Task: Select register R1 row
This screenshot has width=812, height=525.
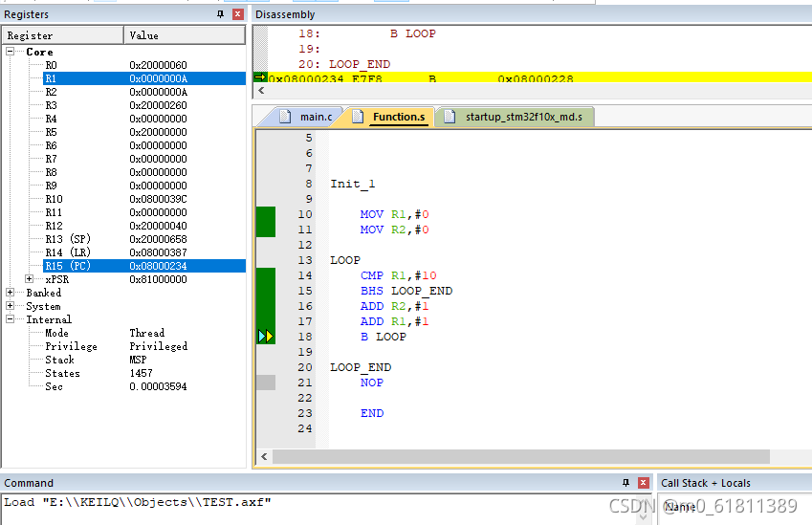Action: (x=144, y=78)
